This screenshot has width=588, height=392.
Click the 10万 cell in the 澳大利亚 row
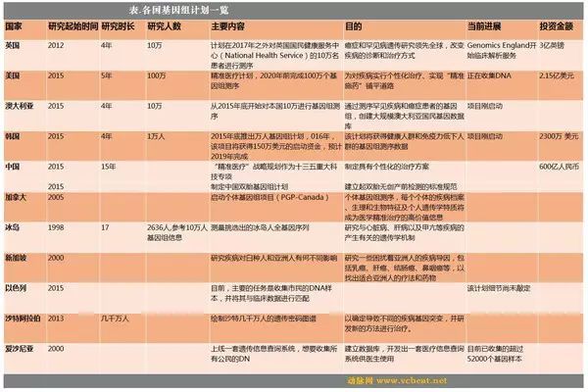[x=155, y=106]
